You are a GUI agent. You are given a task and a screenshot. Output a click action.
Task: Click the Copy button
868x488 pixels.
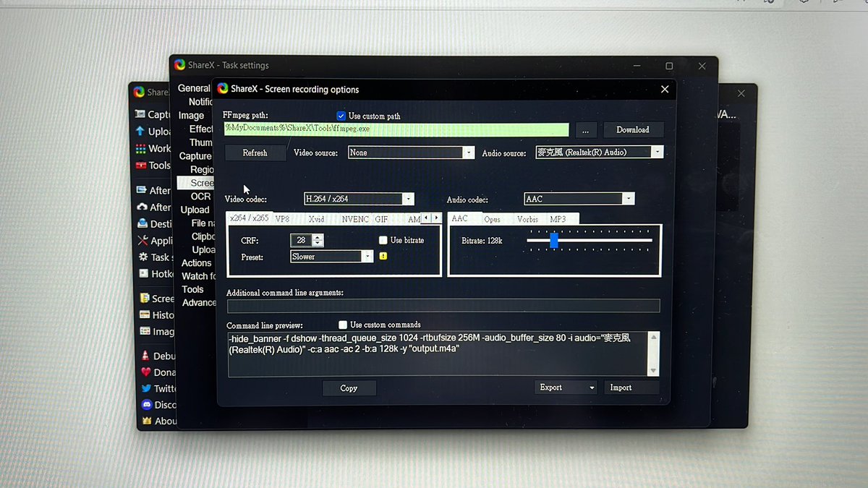(349, 388)
